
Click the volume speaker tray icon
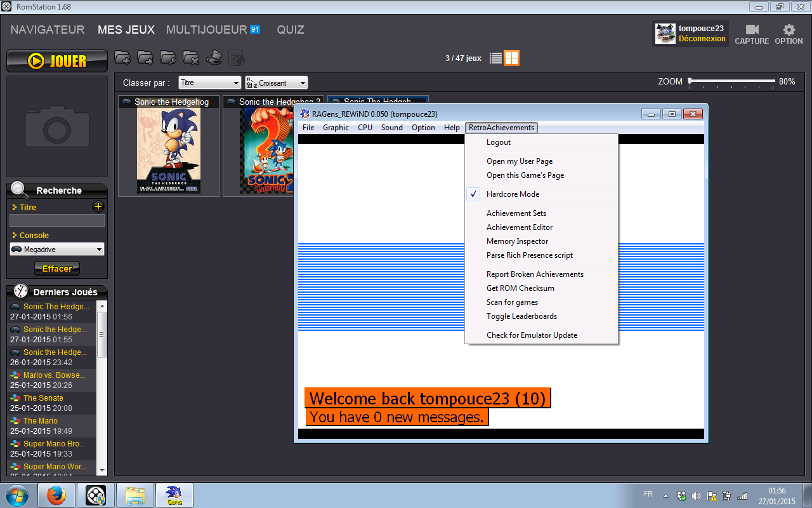click(696, 495)
